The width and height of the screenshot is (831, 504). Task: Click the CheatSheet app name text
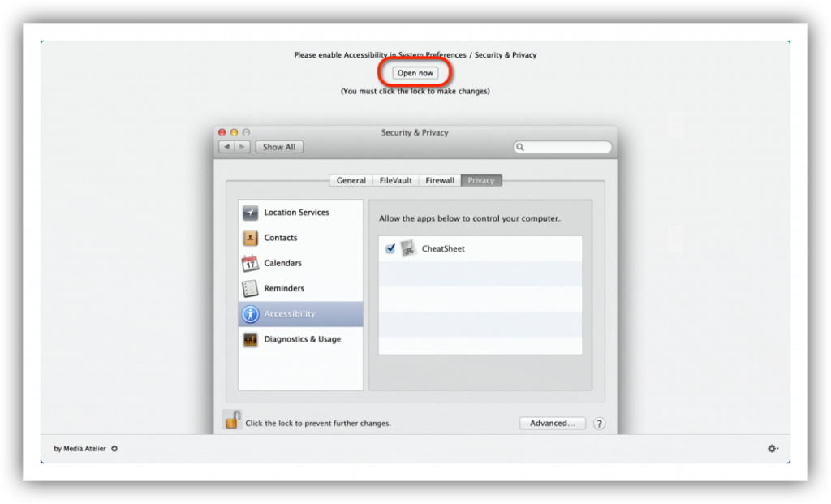443,248
